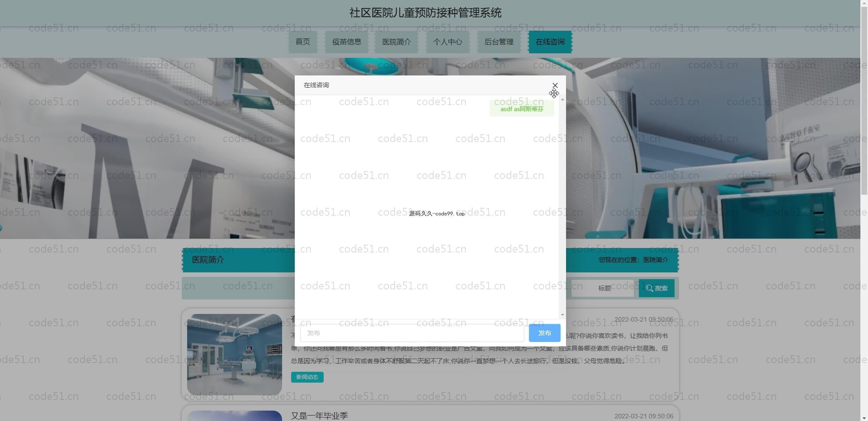The width and height of the screenshot is (868, 421).
Task: Open the 首页 navigation tab
Action: (x=303, y=42)
